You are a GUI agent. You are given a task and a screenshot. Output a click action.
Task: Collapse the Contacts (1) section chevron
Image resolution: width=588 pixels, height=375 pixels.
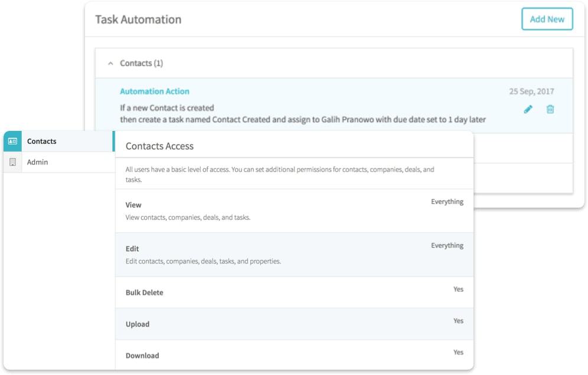(110, 63)
